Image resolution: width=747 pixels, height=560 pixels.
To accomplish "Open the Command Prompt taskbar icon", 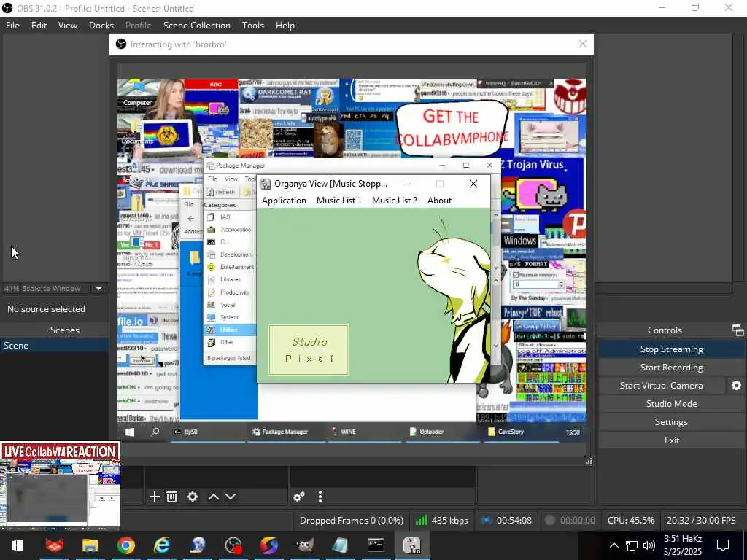I will click(376, 545).
